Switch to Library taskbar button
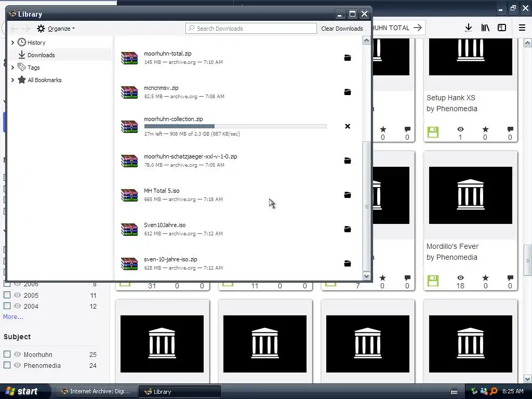 point(179,392)
